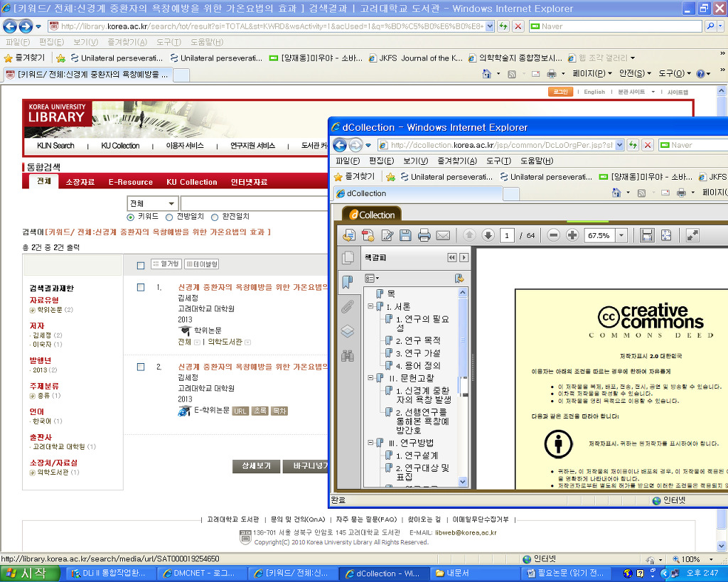
Task: Click the sign/edit document icon in PDF toolbar
Action: (x=387, y=235)
